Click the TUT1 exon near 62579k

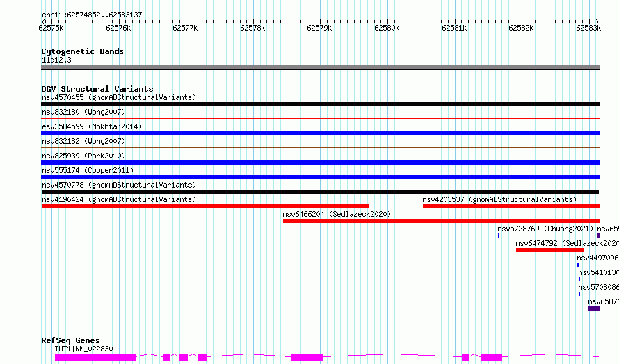(307, 357)
